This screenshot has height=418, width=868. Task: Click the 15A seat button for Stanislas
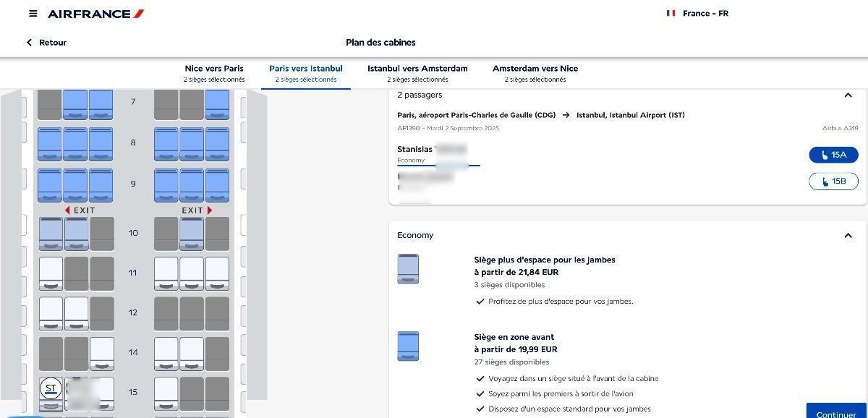click(x=833, y=155)
